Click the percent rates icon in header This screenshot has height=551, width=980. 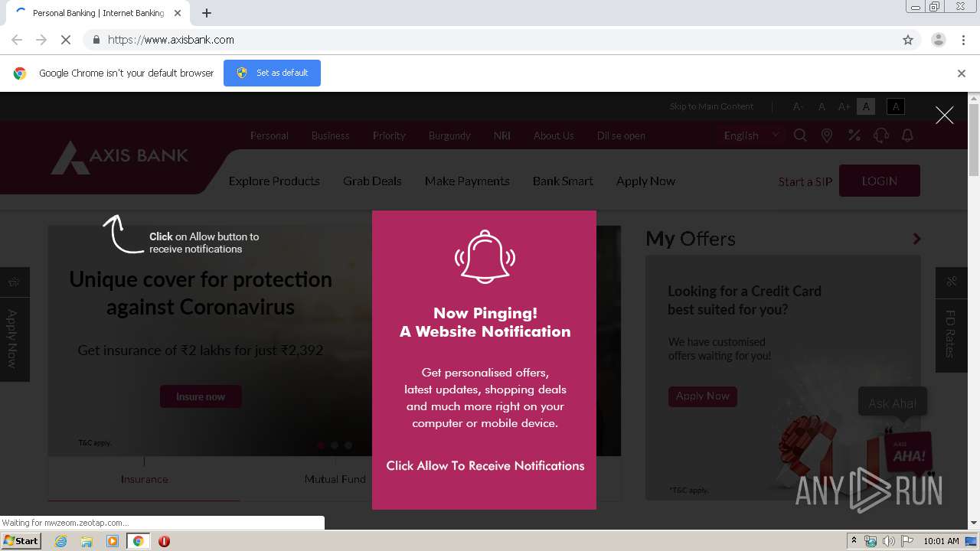click(854, 135)
